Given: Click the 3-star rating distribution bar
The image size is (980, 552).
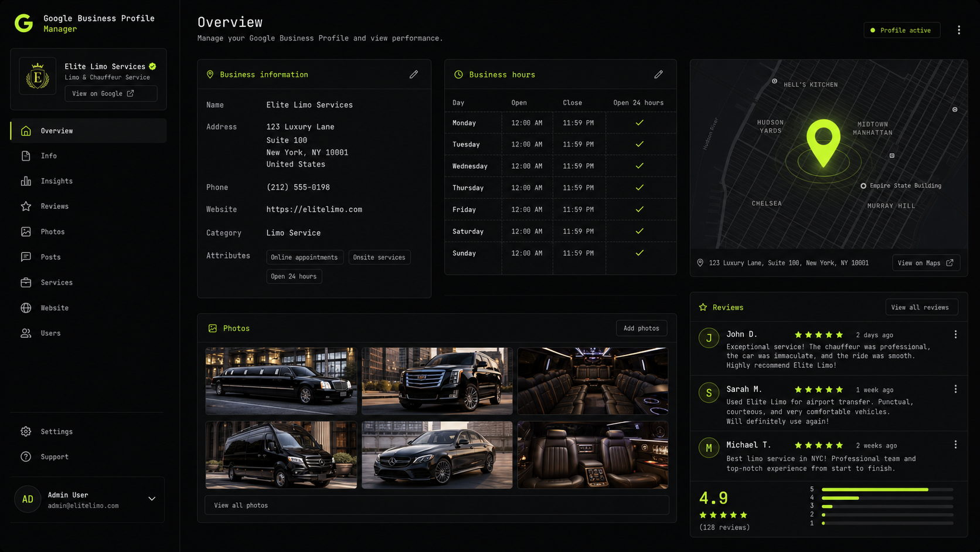Looking at the screenshot, I should 887,506.
